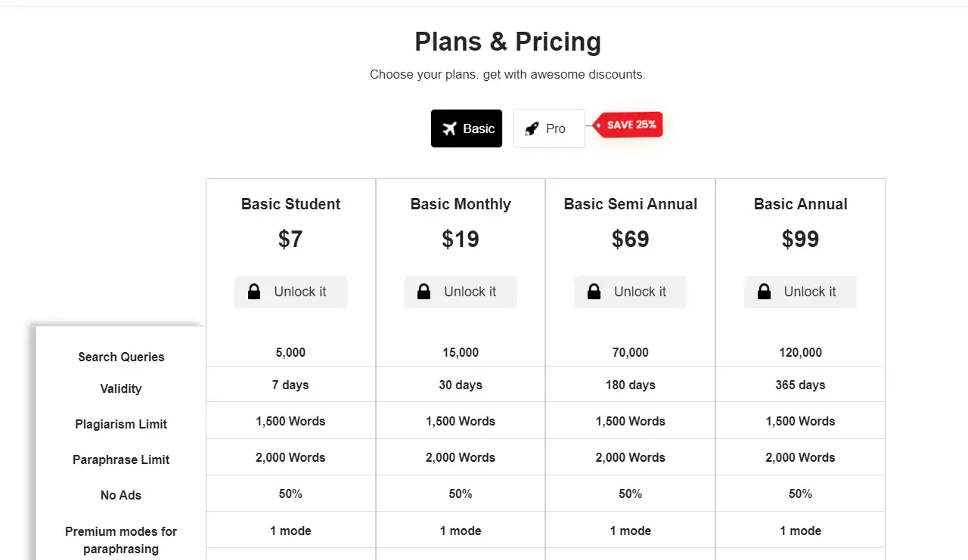Click the Basic Student plan heading

click(291, 204)
